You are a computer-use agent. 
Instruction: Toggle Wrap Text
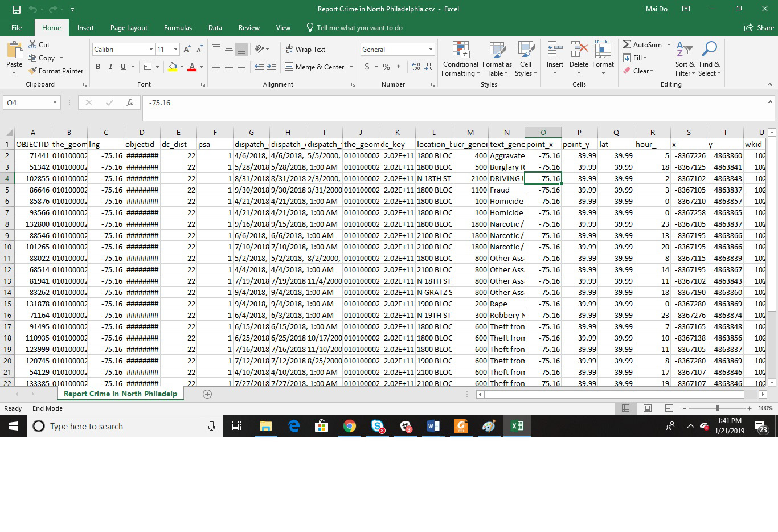305,50
